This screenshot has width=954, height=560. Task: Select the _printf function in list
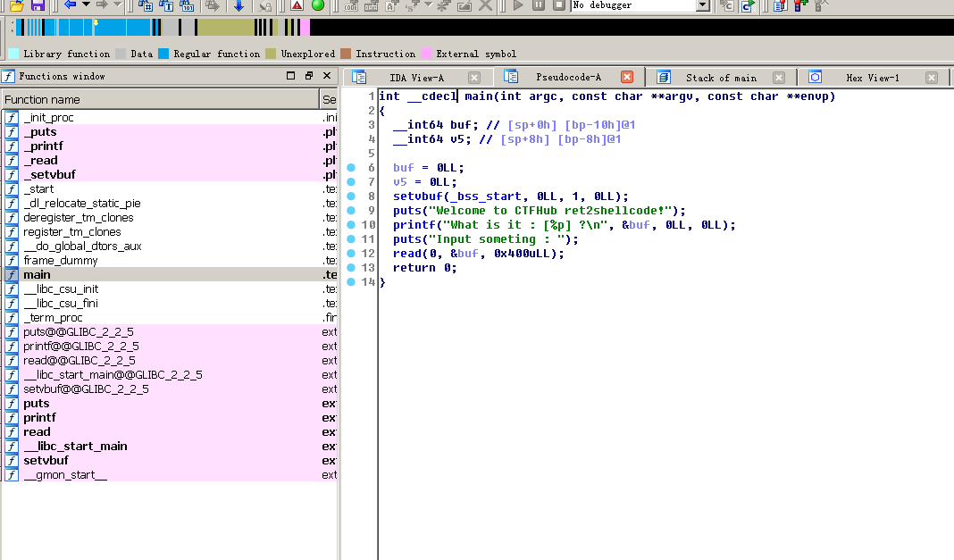pyautogui.click(x=43, y=146)
